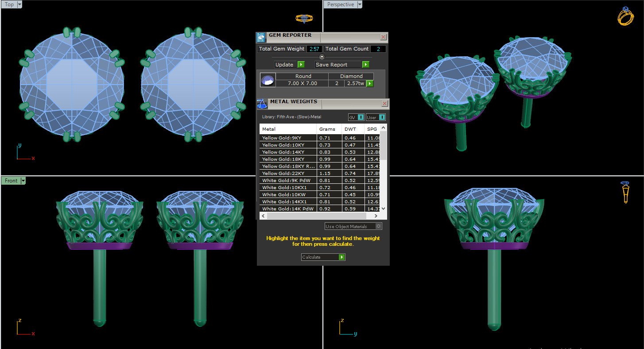Select the White Gold:9K PdW row

[x=320, y=180]
